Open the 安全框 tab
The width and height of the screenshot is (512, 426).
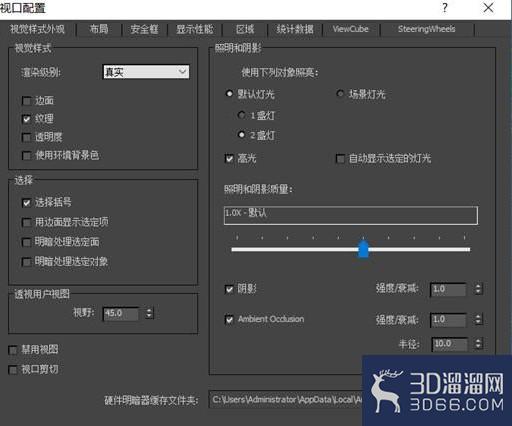[144, 29]
